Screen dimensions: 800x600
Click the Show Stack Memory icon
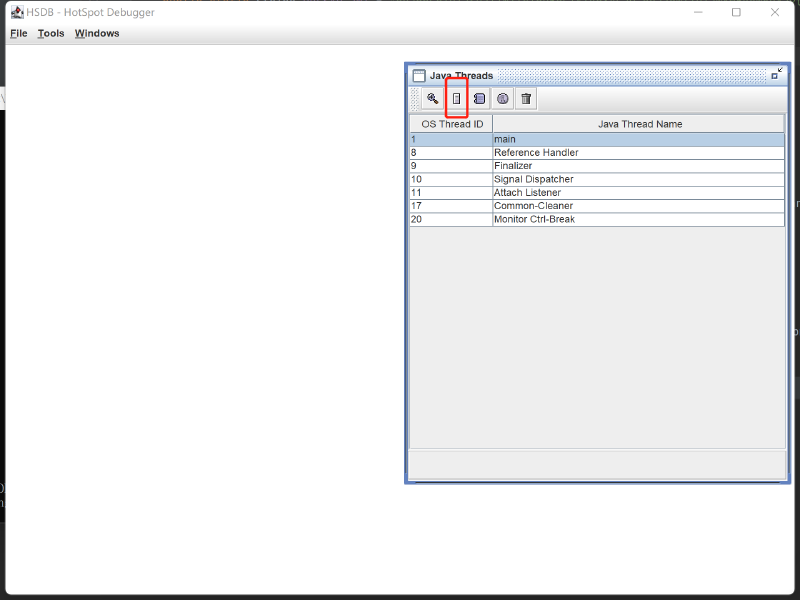(456, 99)
